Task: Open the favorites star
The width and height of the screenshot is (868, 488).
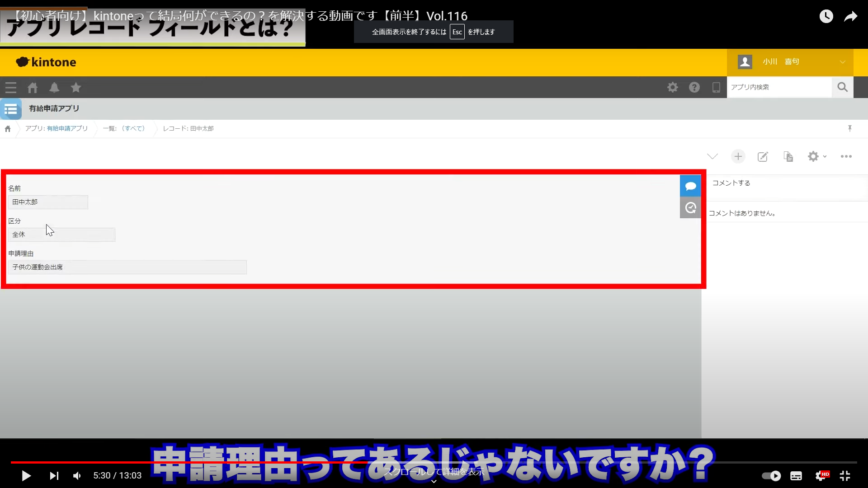Action: [x=76, y=88]
